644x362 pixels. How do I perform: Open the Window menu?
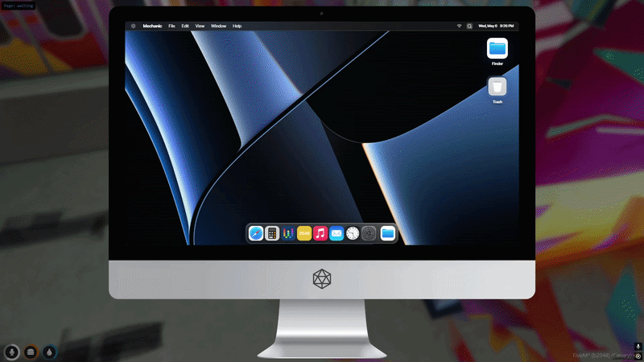pyautogui.click(x=218, y=26)
